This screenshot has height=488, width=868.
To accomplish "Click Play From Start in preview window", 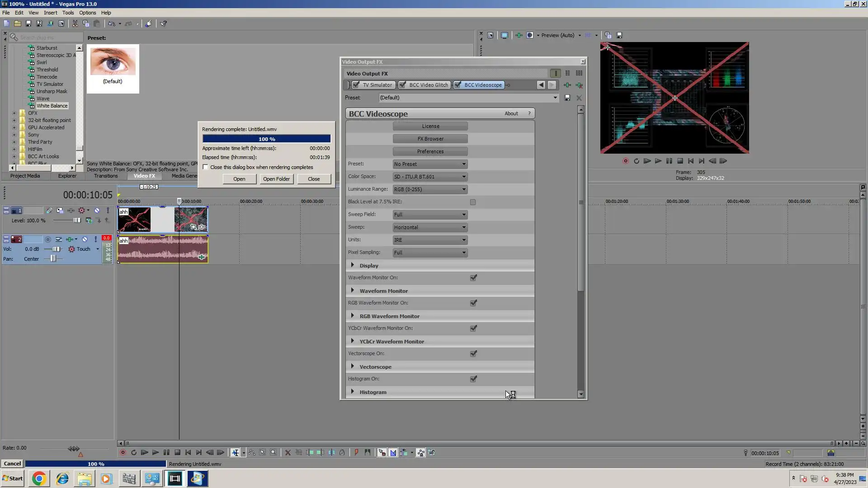I will point(647,161).
